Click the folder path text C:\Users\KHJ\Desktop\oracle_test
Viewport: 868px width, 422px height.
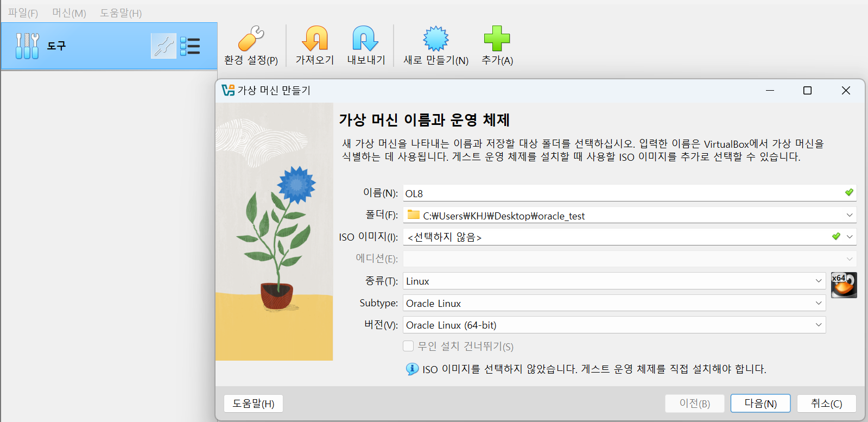504,216
